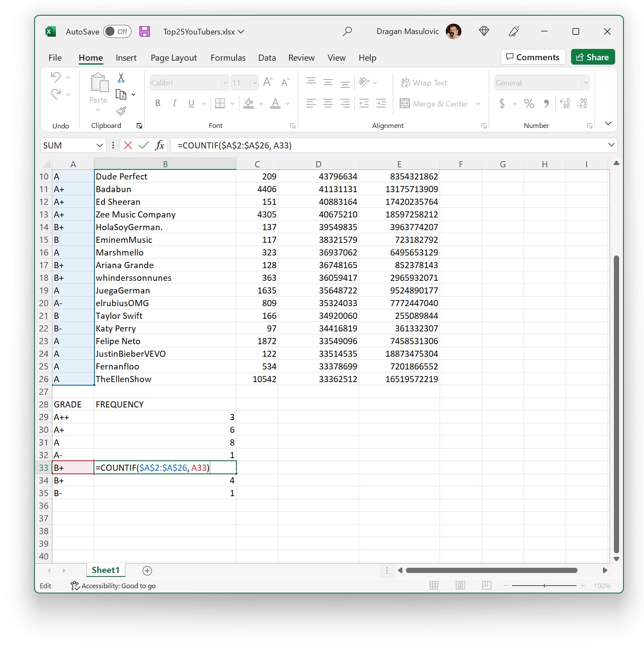This screenshot has width=644, height=659.
Task: Open the File menu
Action: 55,58
